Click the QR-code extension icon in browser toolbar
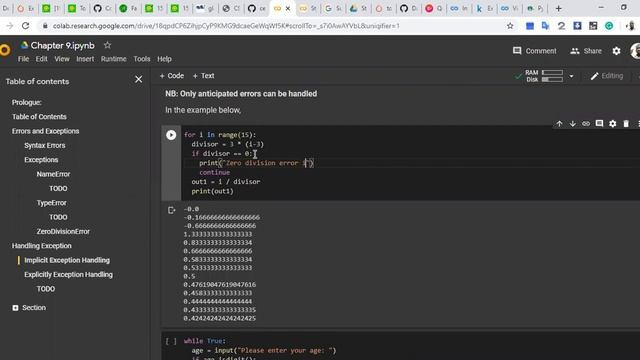 click(593, 26)
